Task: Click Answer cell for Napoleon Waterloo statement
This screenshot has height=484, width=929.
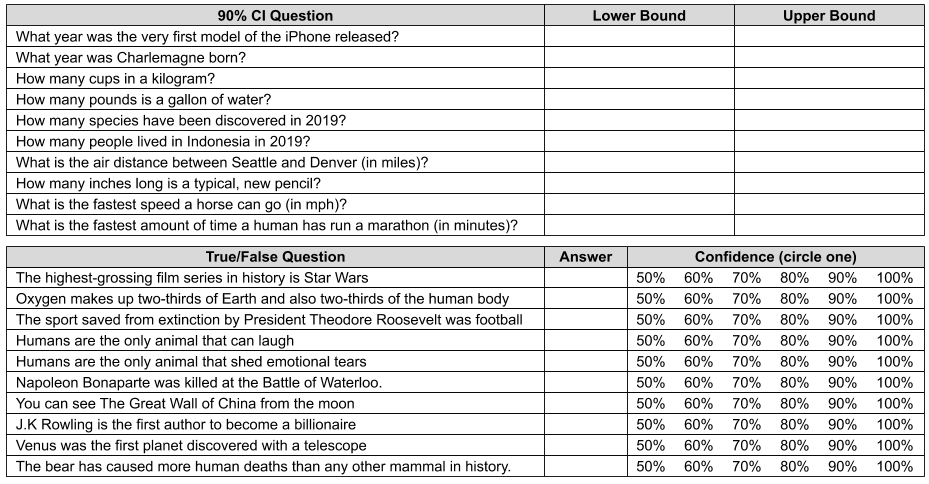Action: point(586,383)
